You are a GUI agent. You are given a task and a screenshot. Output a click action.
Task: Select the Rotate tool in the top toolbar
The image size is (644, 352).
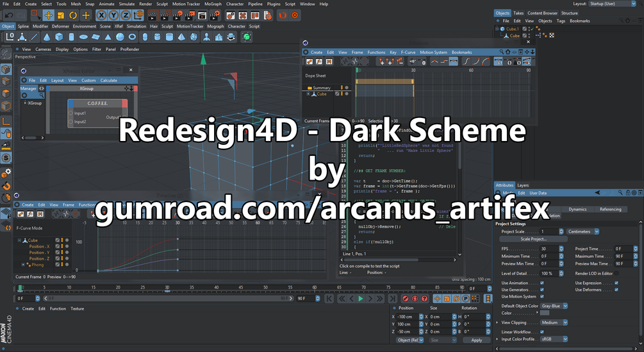73,15
